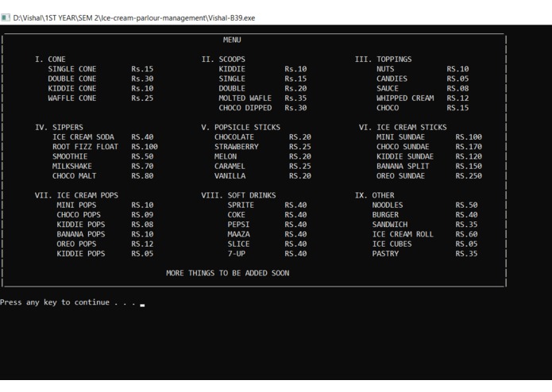This screenshot has width=552, height=392.
Task: Click the BURGER item
Action: point(385,215)
